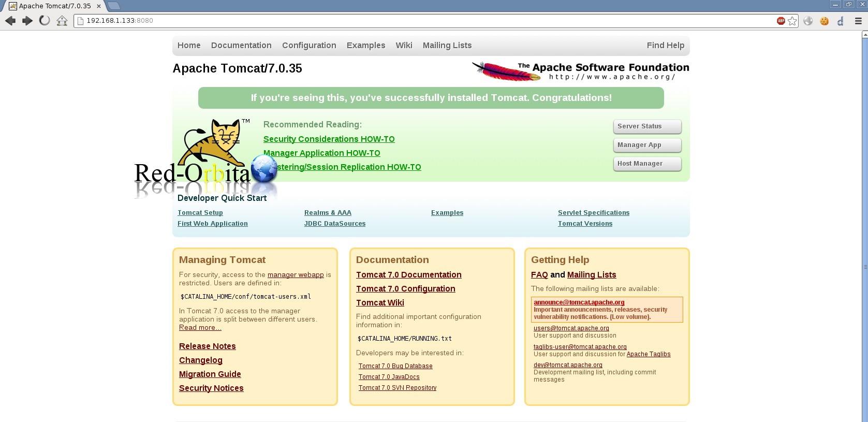
Task: Open the Tomcat 7.0 JavaDocs link
Action: click(x=389, y=377)
